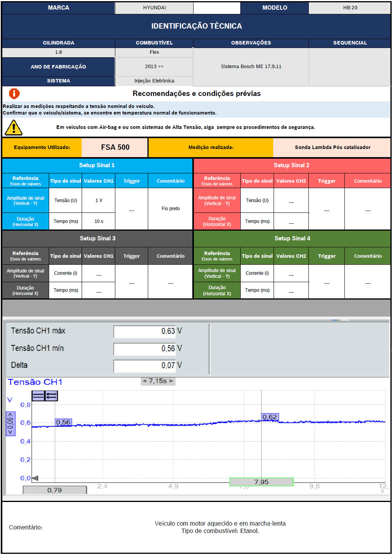392x555 pixels.
Task: Click the 0,79 time cursor handle
Action: (x=55, y=490)
